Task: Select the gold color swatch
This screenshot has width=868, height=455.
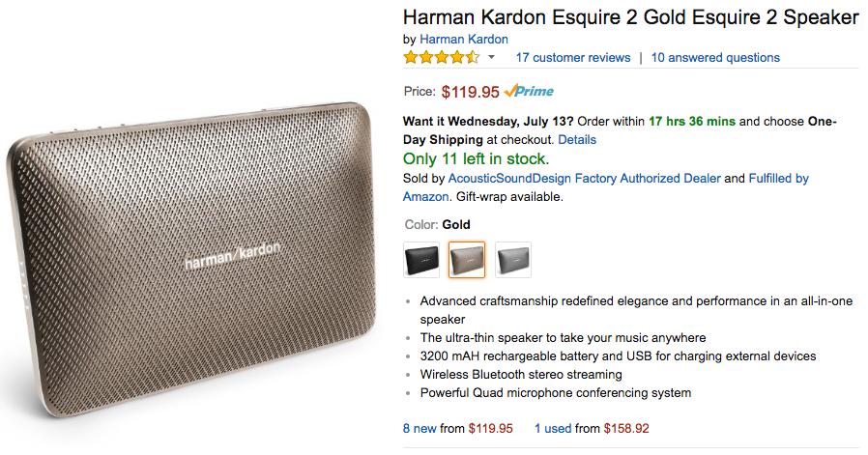Action: [x=467, y=259]
